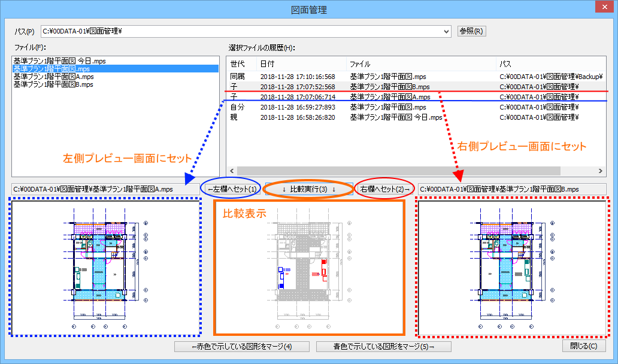Select the 親 history row
The image size is (618, 364).
point(416,117)
